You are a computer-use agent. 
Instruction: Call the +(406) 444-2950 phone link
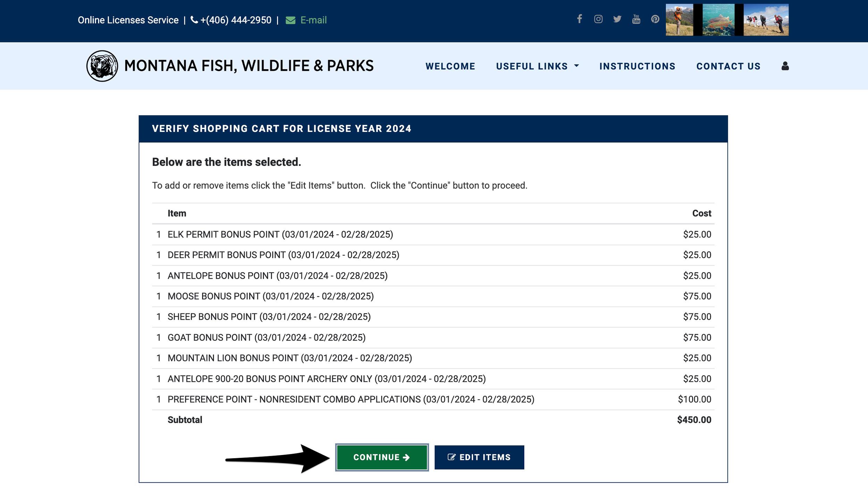pos(235,20)
